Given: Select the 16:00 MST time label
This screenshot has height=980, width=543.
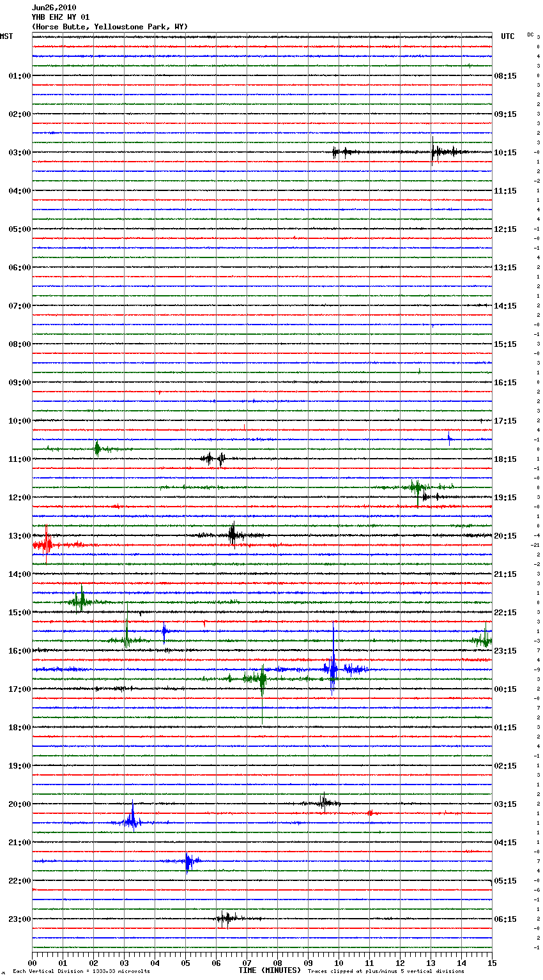Looking at the screenshot, I should point(20,651).
